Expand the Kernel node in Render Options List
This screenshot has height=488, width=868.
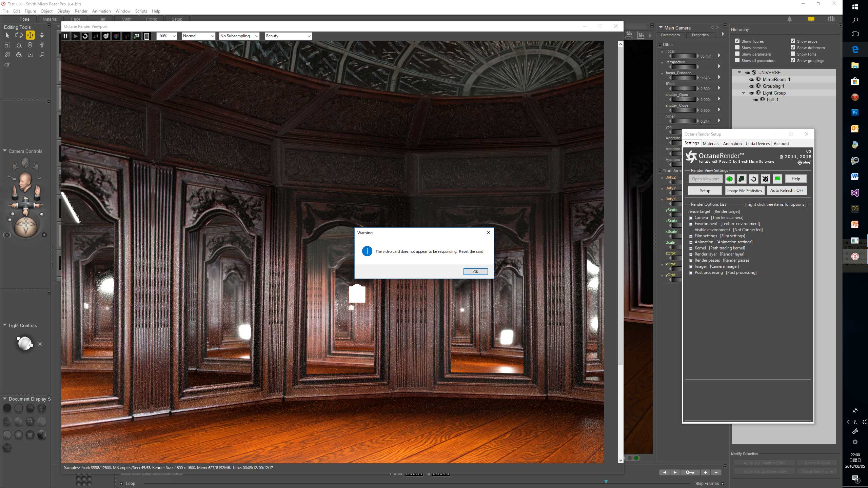[691, 248]
